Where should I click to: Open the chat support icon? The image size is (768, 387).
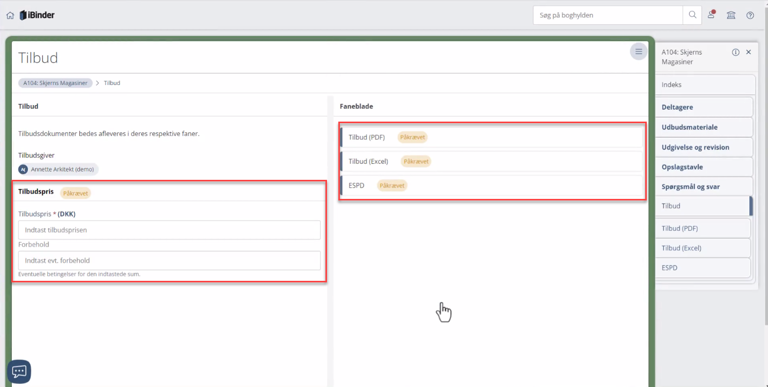coord(19,371)
